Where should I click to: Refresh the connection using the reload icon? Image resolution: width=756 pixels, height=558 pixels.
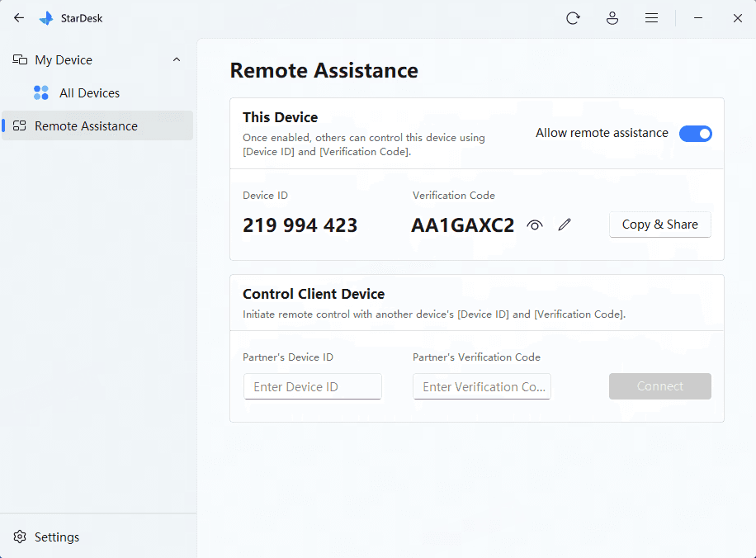click(x=573, y=17)
